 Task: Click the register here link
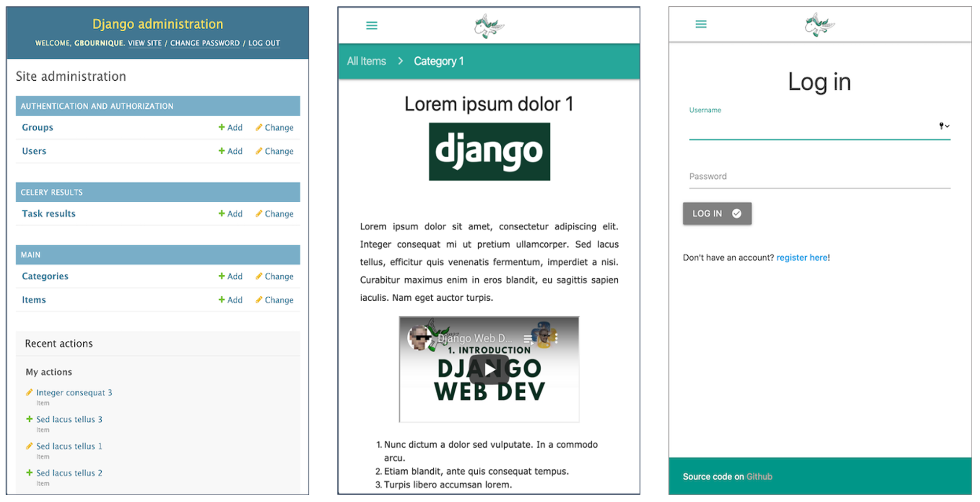802,258
